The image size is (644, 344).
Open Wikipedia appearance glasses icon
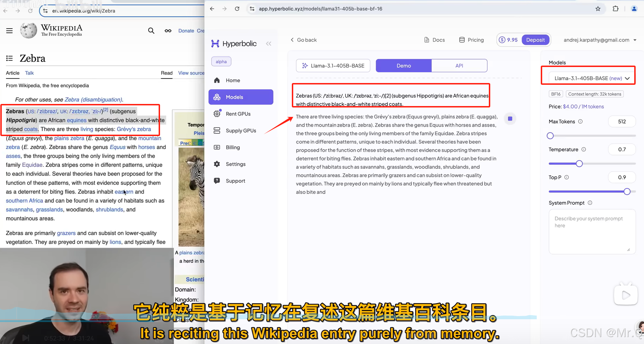[x=168, y=31]
